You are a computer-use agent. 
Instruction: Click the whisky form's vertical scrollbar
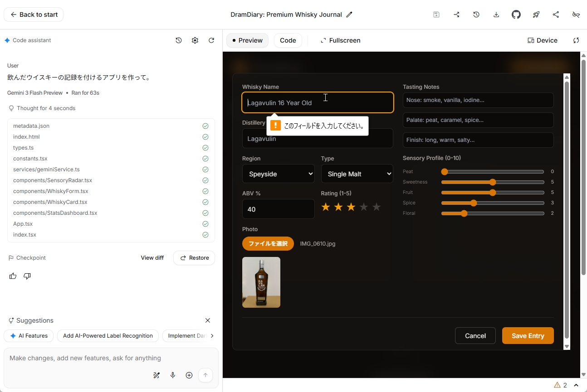click(567, 211)
